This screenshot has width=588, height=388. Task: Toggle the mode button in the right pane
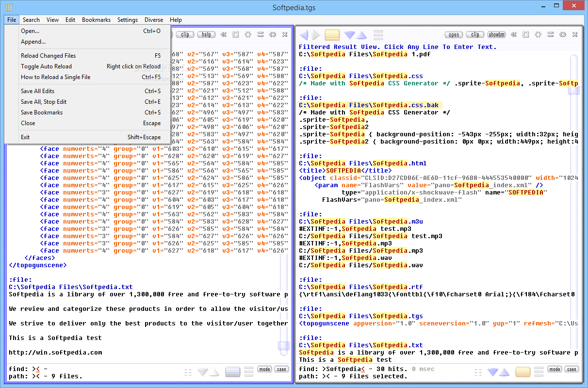click(555, 370)
